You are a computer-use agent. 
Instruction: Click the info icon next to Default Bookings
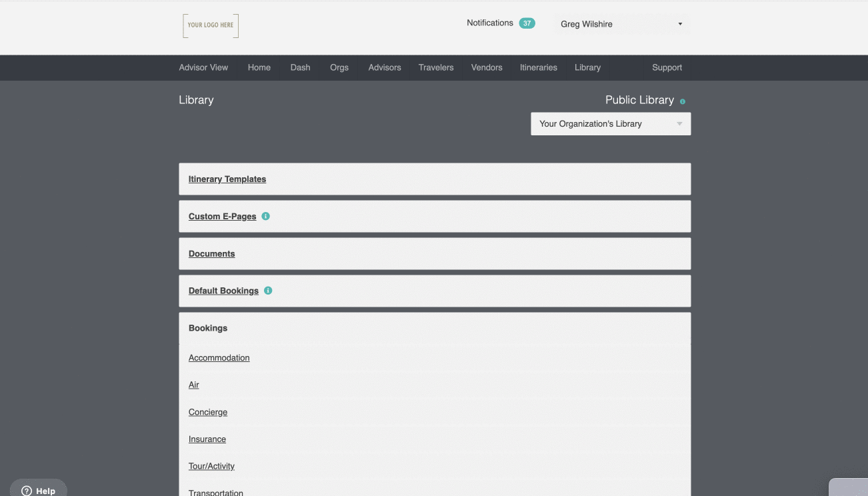[267, 290]
